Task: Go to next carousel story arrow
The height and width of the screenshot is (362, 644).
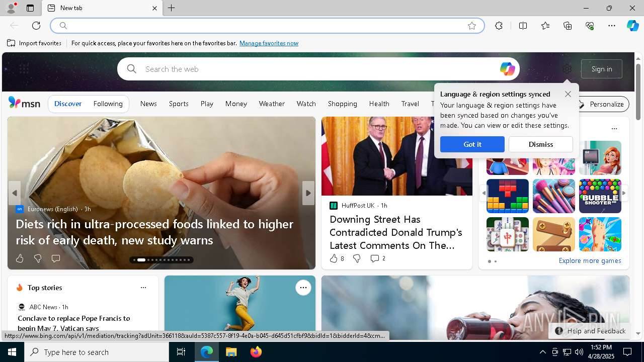Action: click(x=308, y=193)
